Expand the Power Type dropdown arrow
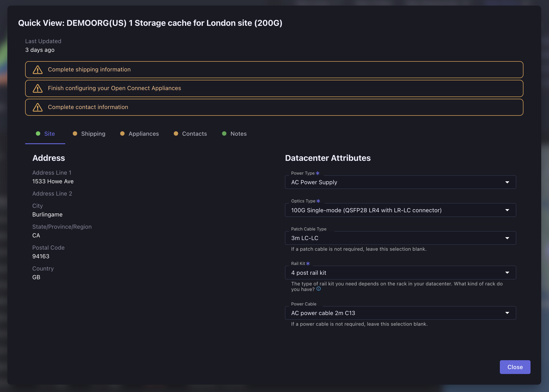Image resolution: width=549 pixels, height=392 pixels. click(x=507, y=182)
